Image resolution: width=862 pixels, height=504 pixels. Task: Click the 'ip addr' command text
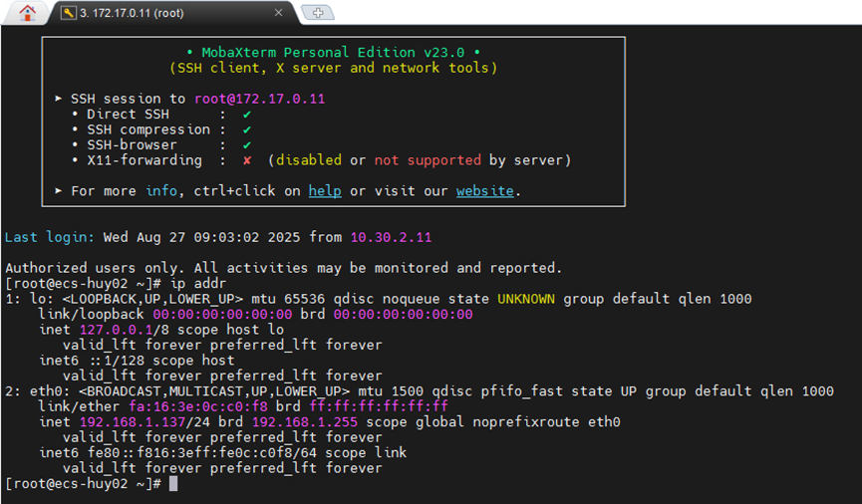pos(198,284)
